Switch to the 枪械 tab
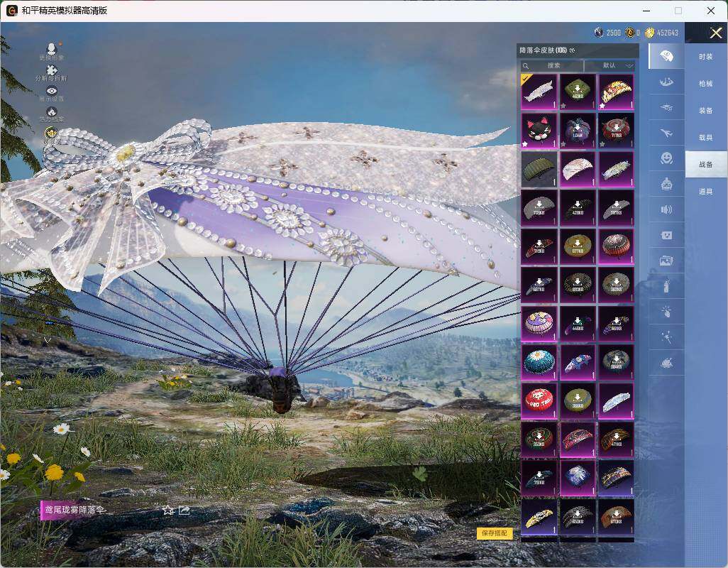 (x=706, y=84)
